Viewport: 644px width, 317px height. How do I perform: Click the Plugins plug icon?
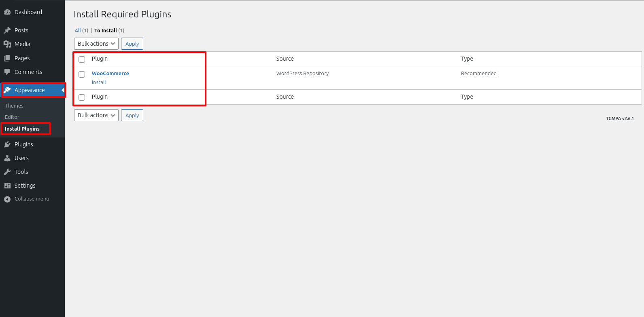click(x=7, y=144)
